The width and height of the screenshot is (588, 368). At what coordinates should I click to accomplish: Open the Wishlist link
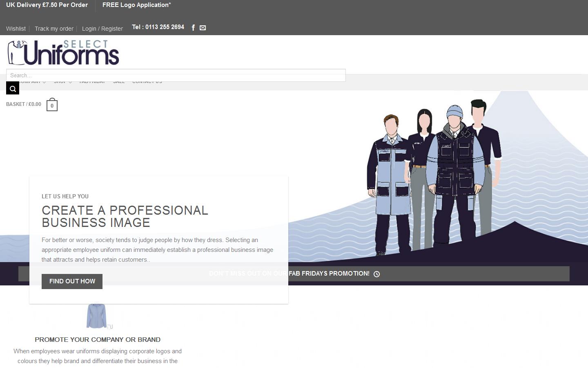(x=16, y=29)
